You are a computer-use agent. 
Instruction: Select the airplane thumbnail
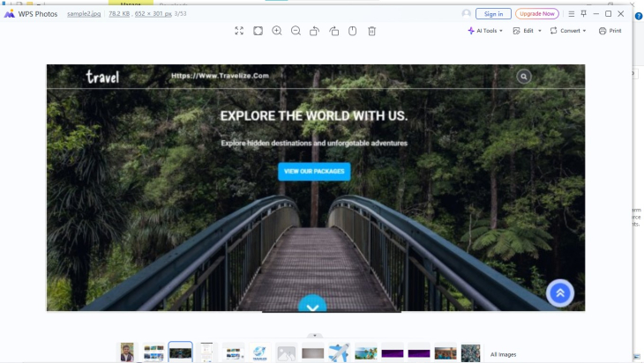[339, 352]
